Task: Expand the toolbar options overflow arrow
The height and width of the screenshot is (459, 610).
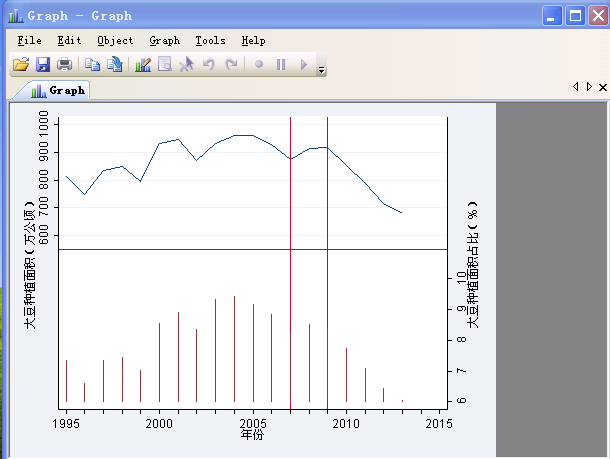Action: pos(321,69)
